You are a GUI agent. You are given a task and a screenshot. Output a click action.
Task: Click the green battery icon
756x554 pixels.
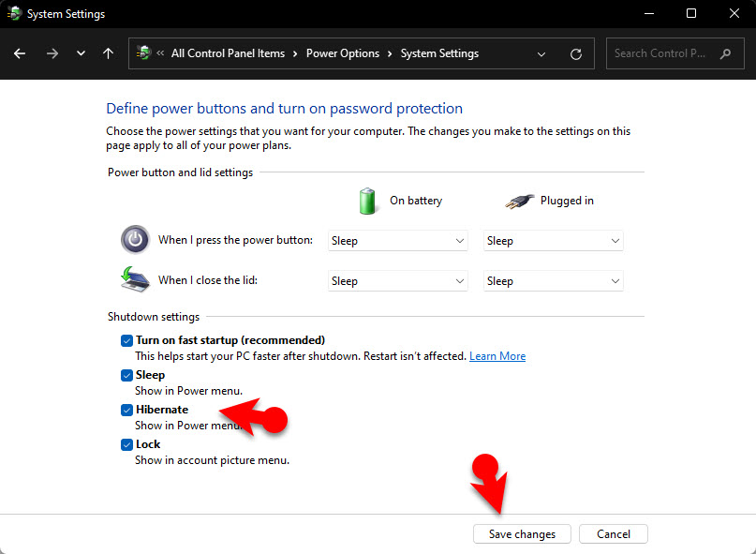[367, 202]
